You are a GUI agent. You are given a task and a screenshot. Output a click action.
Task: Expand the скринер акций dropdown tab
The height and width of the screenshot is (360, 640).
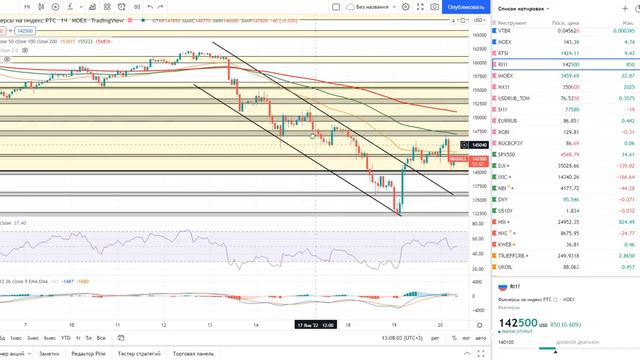(16, 353)
